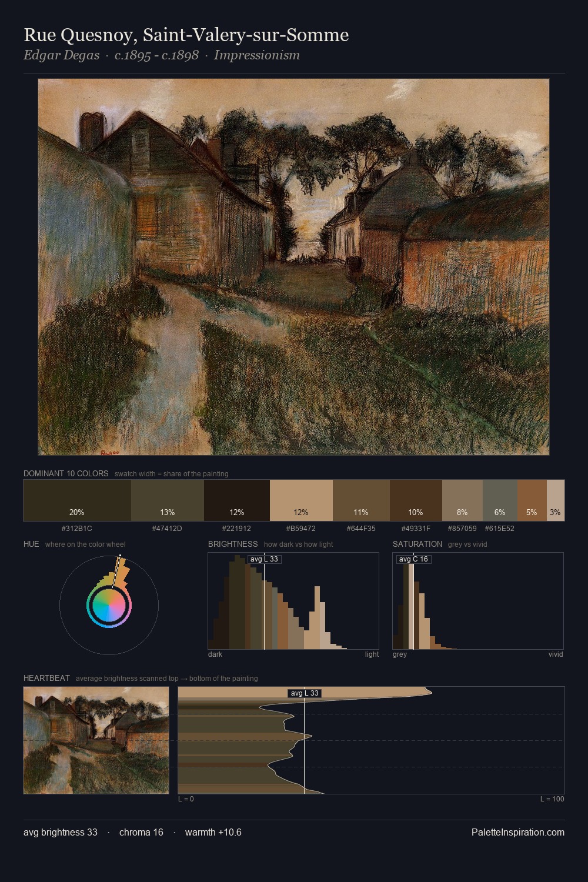588x882 pixels.
Task: Select the 13% swatch #47412D
Action: coord(168,500)
